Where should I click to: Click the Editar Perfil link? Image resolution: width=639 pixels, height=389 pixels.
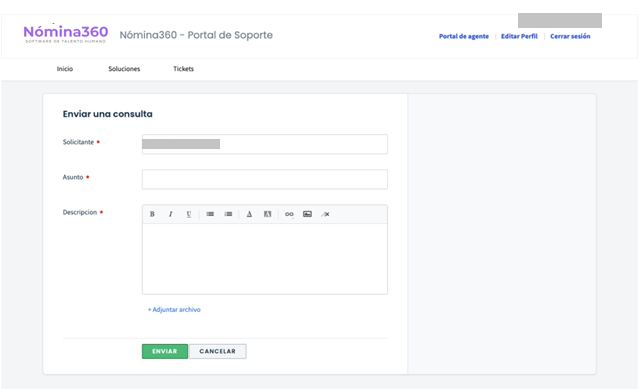tap(519, 36)
